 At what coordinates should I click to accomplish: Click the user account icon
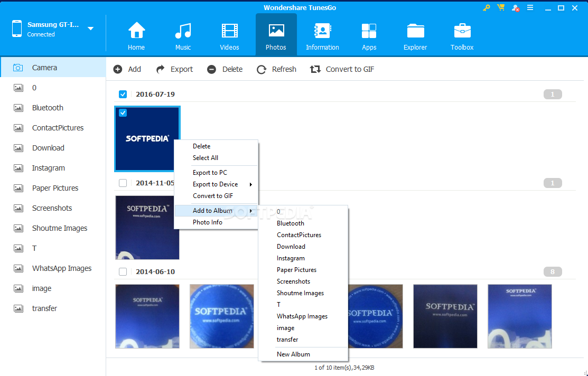tap(515, 7)
